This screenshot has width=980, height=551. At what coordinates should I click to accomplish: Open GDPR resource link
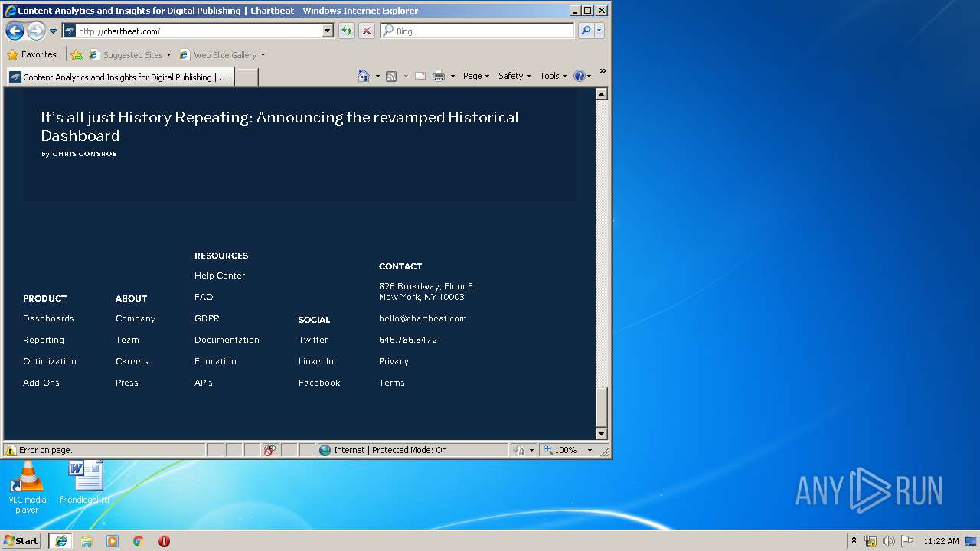tap(207, 318)
